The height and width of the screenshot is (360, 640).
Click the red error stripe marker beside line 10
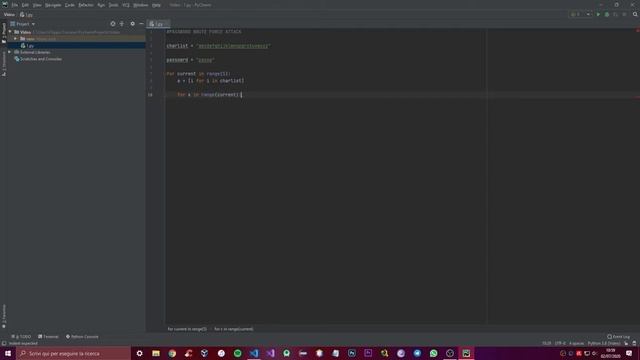637,97
